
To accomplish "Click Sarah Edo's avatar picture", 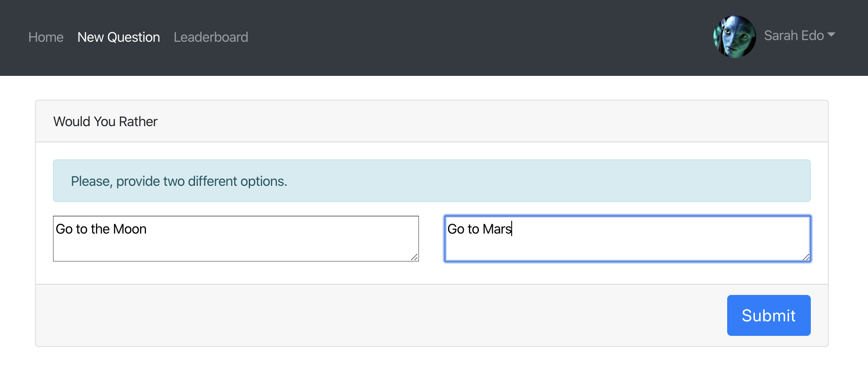I will [x=734, y=37].
